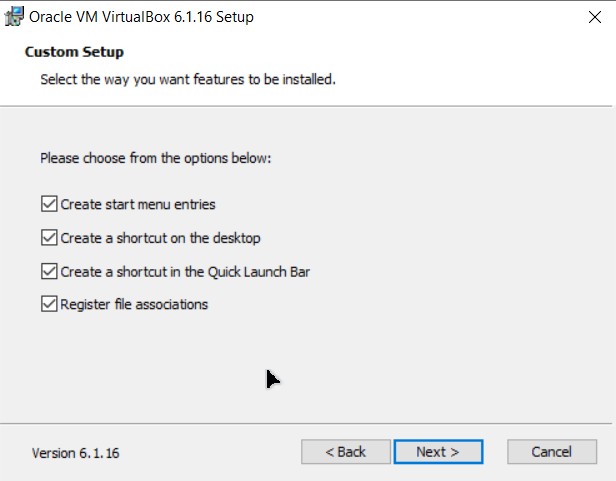
Task: Click the 'Register file associations' label text
Action: [x=134, y=305]
